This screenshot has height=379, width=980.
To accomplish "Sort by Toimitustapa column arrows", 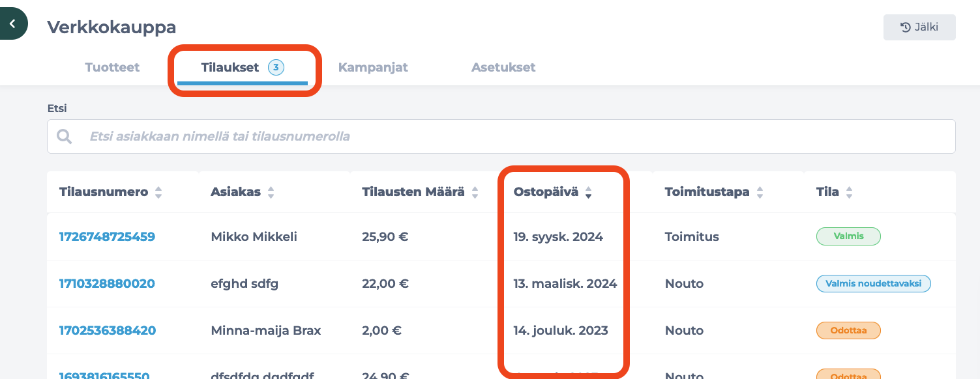I will click(760, 192).
